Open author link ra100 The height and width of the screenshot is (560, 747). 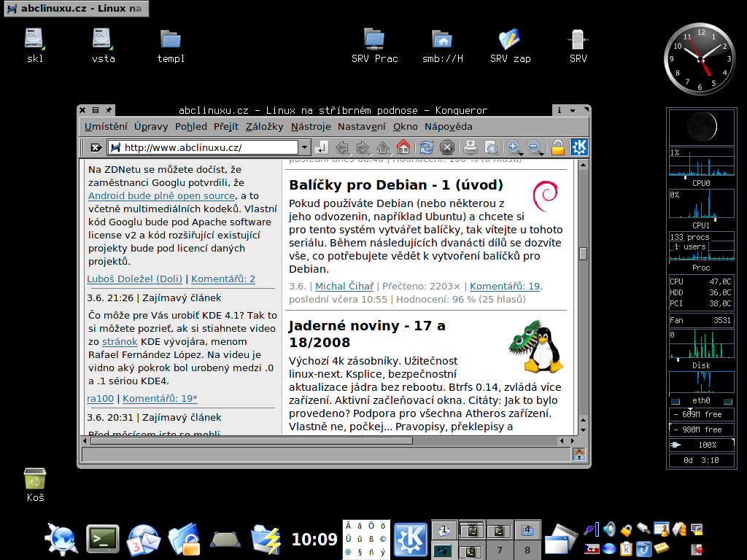click(100, 399)
